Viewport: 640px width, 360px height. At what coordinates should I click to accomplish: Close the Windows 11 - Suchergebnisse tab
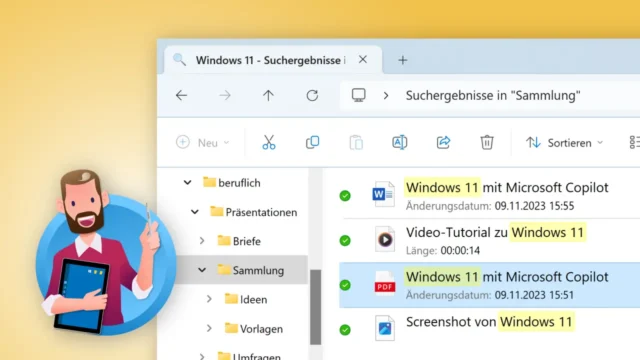(362, 60)
